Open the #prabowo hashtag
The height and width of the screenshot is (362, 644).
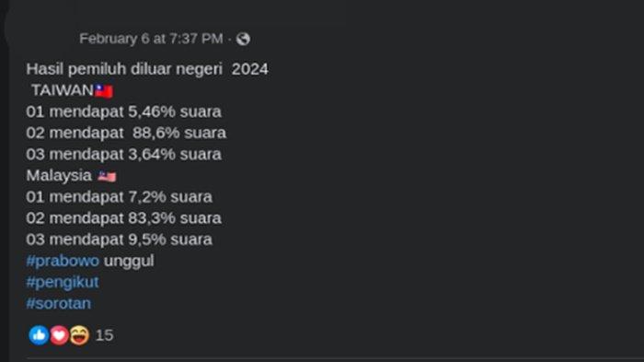(x=63, y=261)
